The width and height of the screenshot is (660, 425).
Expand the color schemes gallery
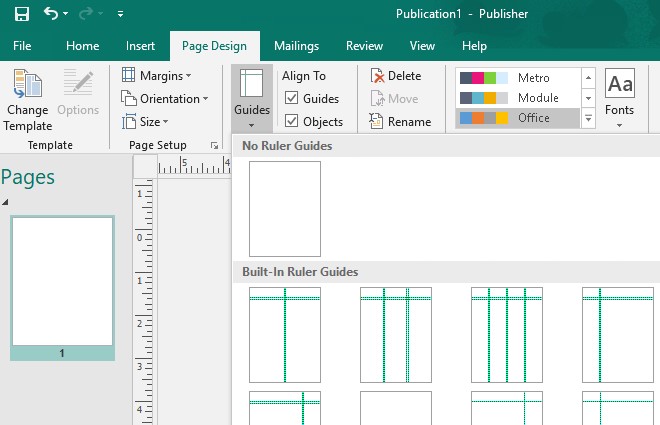click(x=588, y=119)
